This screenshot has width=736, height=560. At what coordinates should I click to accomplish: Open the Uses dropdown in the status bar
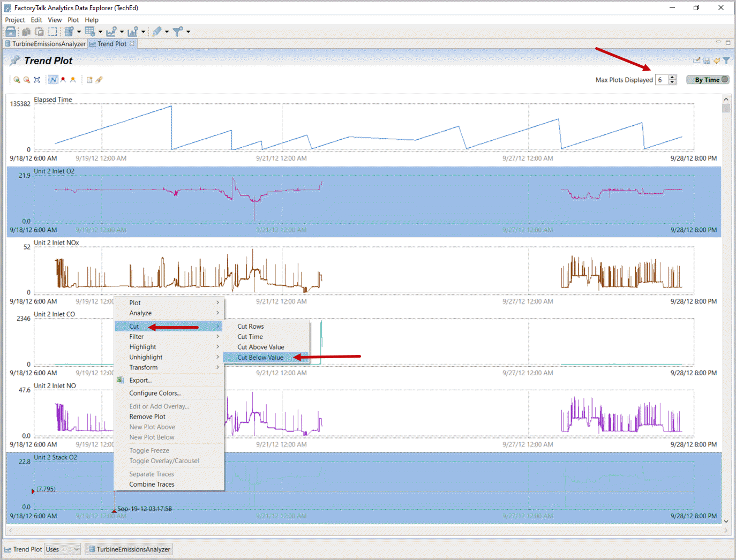coord(62,549)
